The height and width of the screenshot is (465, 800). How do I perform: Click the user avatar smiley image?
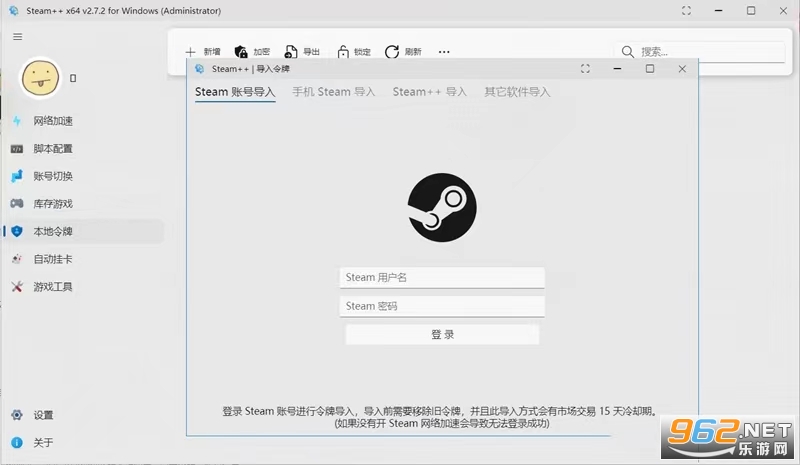[41, 76]
